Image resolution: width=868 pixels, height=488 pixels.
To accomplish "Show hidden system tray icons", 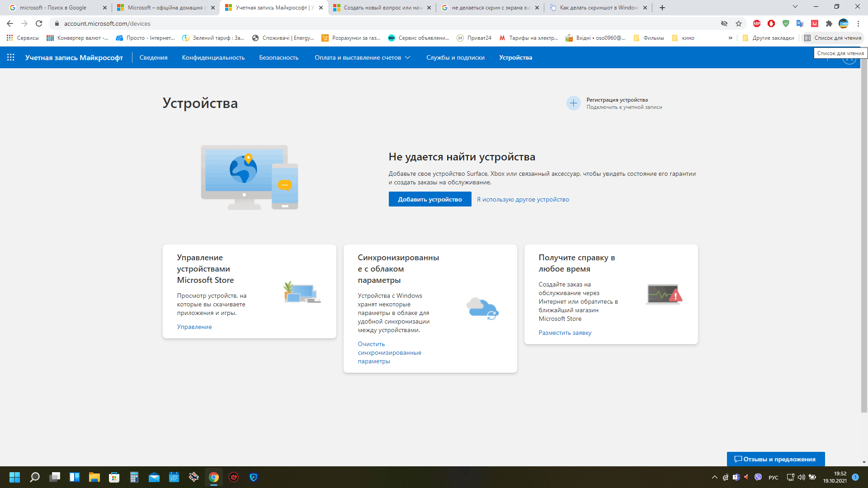I will click(715, 477).
